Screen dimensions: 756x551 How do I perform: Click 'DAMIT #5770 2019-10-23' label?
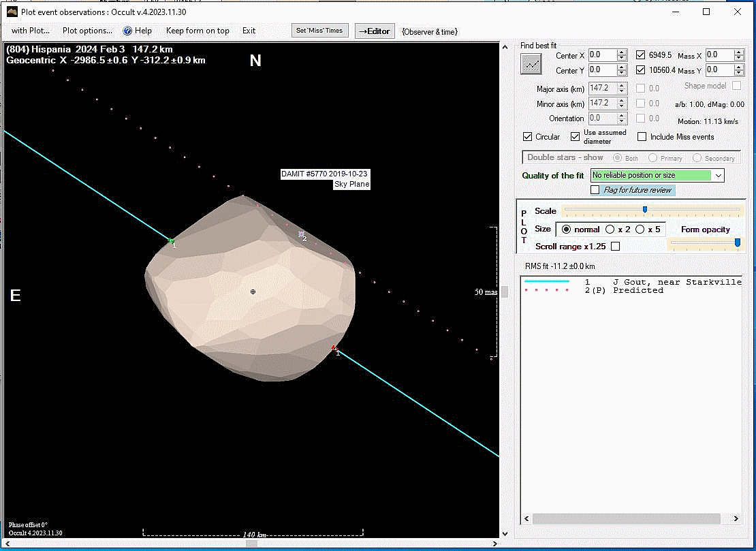pyautogui.click(x=324, y=174)
